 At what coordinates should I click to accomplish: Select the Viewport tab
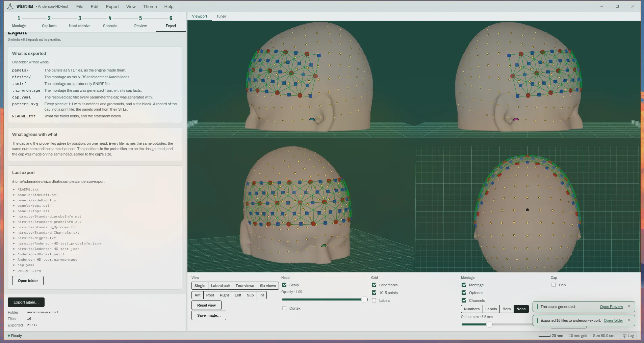point(200,16)
